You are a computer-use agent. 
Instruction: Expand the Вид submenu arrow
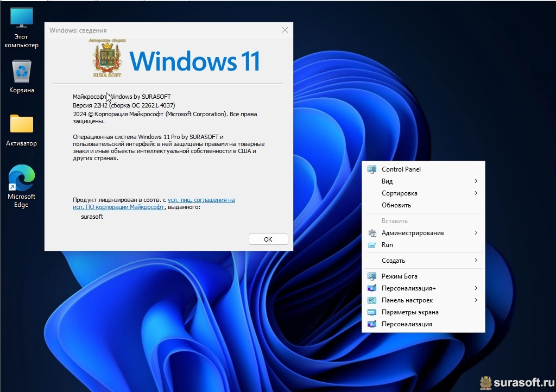(x=476, y=181)
